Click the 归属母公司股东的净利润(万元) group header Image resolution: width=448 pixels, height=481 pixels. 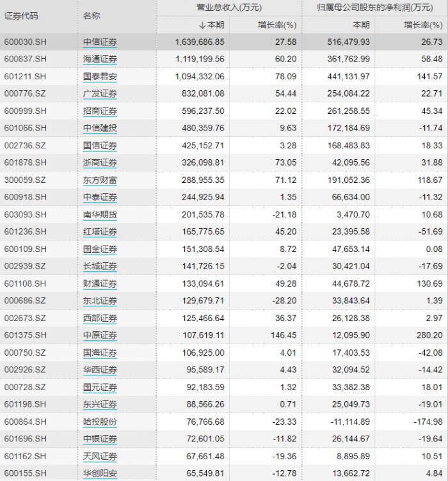375,8
